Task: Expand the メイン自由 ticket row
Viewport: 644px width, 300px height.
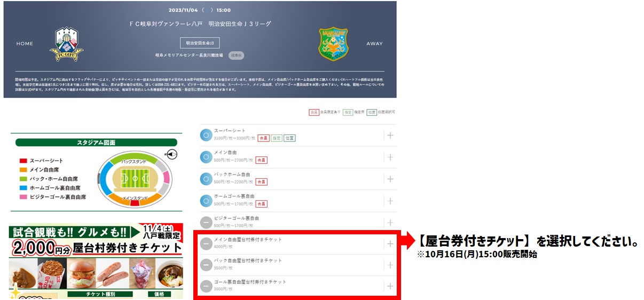Action: [x=390, y=157]
